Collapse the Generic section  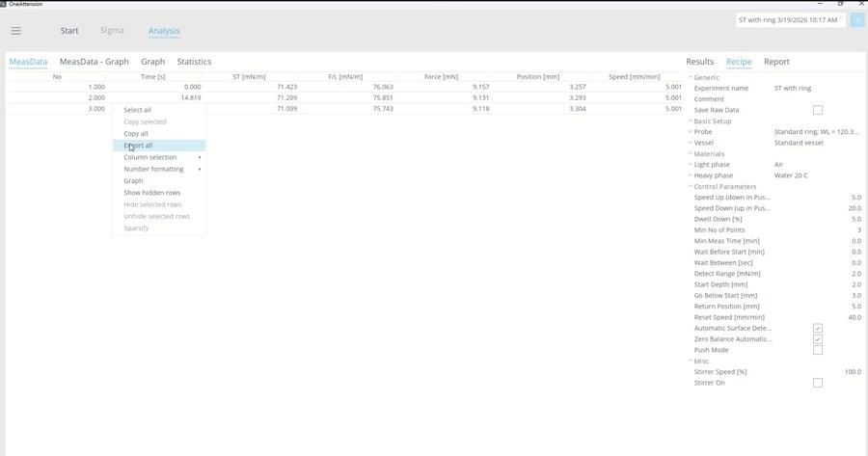point(690,77)
